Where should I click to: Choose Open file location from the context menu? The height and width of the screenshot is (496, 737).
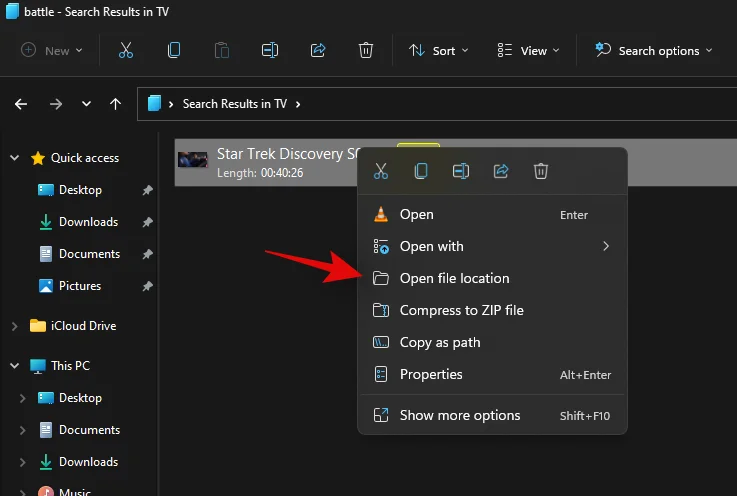pyautogui.click(x=454, y=278)
